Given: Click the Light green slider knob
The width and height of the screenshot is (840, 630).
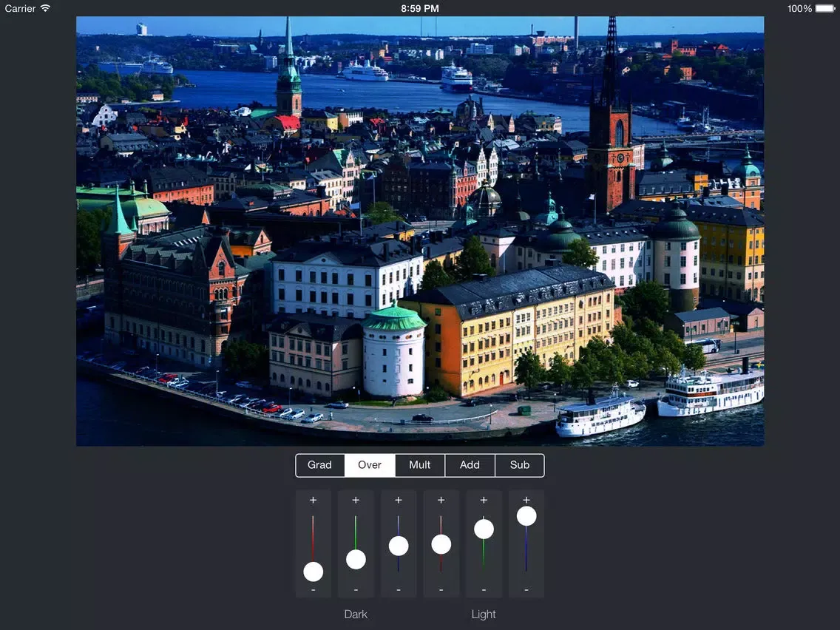Looking at the screenshot, I should point(484,529).
